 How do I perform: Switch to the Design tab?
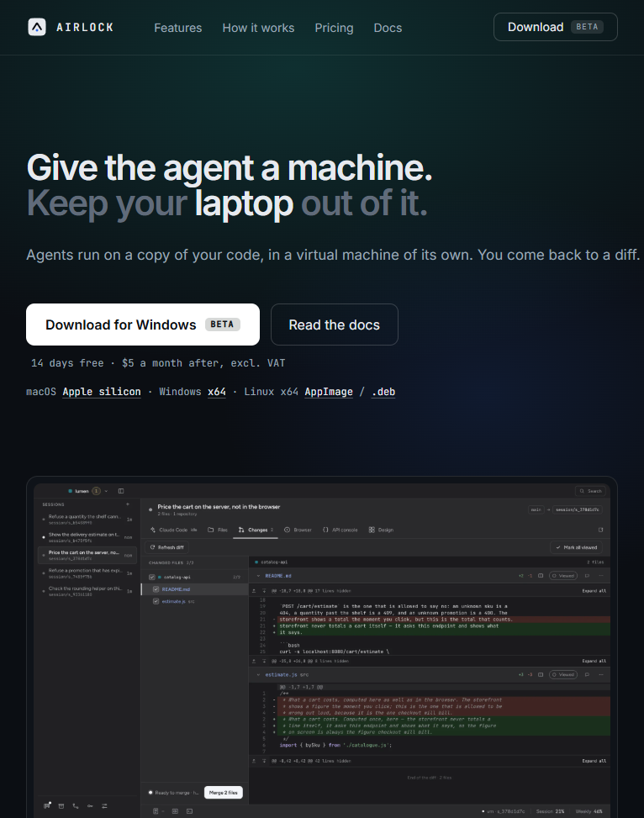[381, 530]
